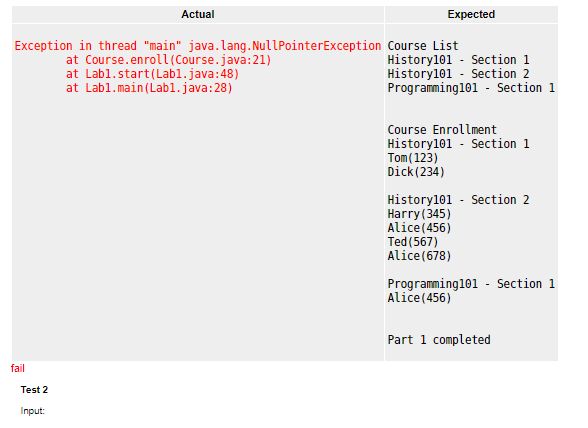Click the Part 1 completed text
The width and height of the screenshot is (588, 428).
click(439, 340)
